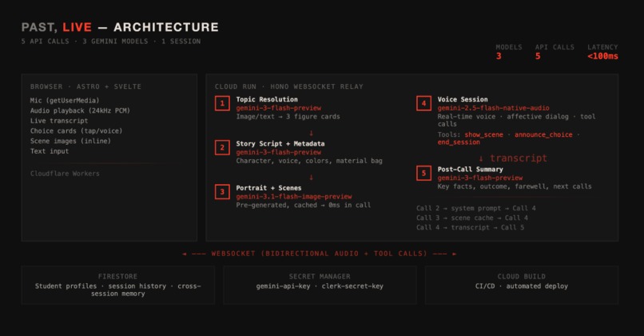The height and width of the screenshot is (336, 644).
Task: Click 'Call 3 → scene cache → Call 4'
Action: coord(472,218)
